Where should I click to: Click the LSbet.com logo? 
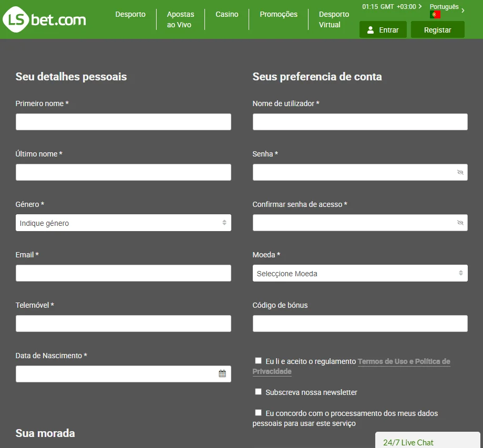pos(44,20)
